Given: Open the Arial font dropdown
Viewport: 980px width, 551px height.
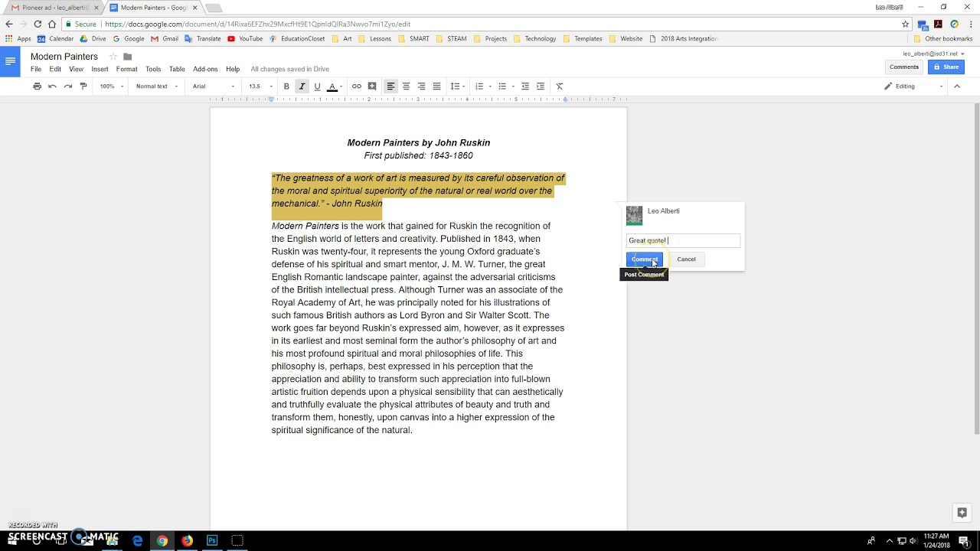Looking at the screenshot, I should (214, 86).
